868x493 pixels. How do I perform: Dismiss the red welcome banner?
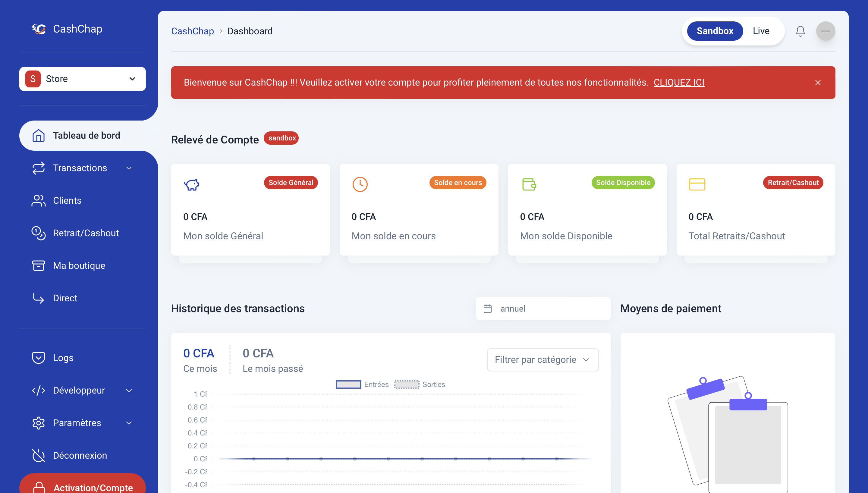(x=818, y=83)
